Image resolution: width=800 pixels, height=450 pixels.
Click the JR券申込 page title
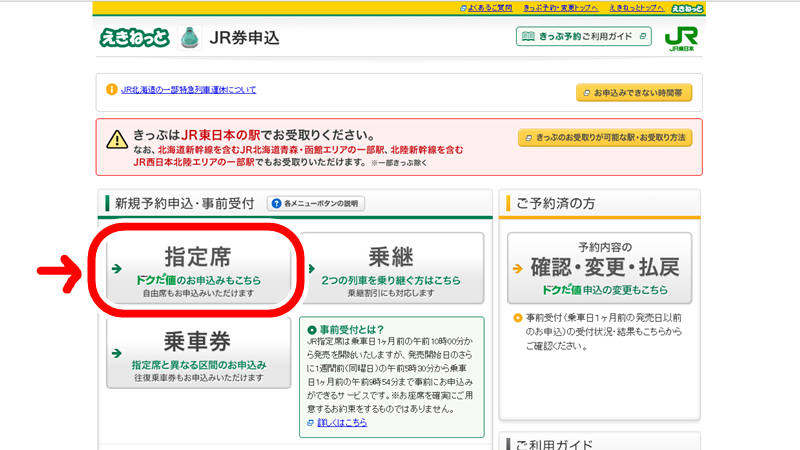point(244,38)
